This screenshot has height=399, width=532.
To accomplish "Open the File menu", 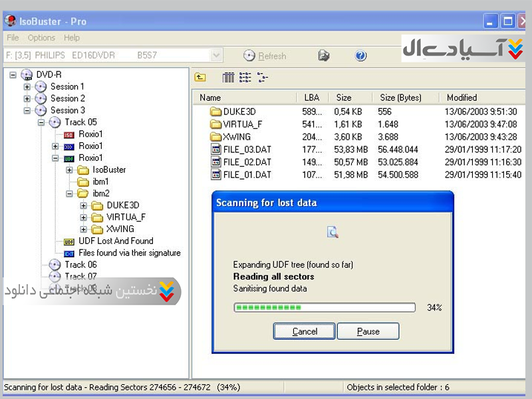I will coord(13,38).
